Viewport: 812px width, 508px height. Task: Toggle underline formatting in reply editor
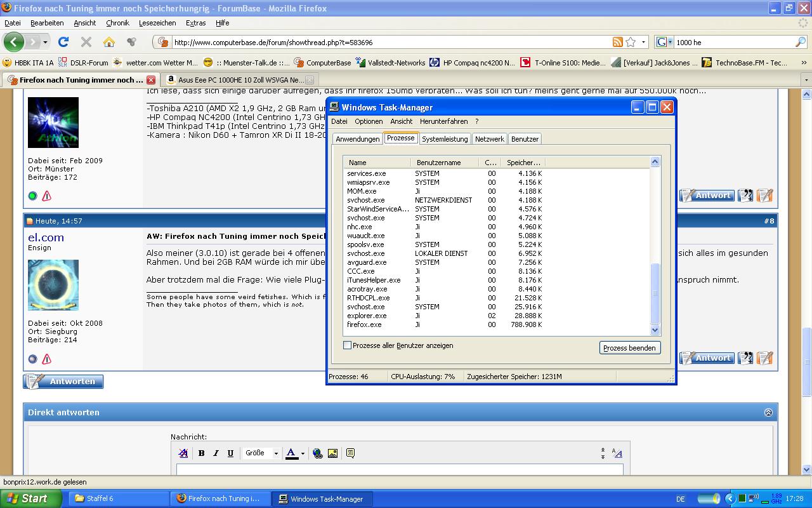coord(230,453)
